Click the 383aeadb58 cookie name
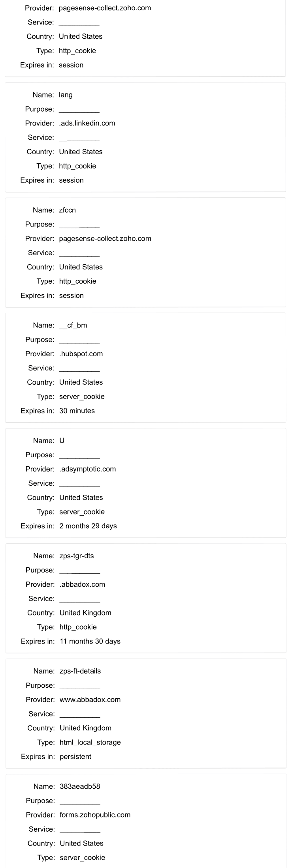The width and height of the screenshot is (292, 868). click(x=80, y=786)
